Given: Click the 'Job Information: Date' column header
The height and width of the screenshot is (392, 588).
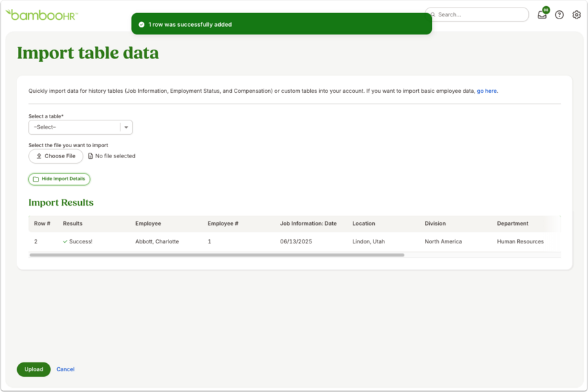Looking at the screenshot, I should tap(308, 224).
